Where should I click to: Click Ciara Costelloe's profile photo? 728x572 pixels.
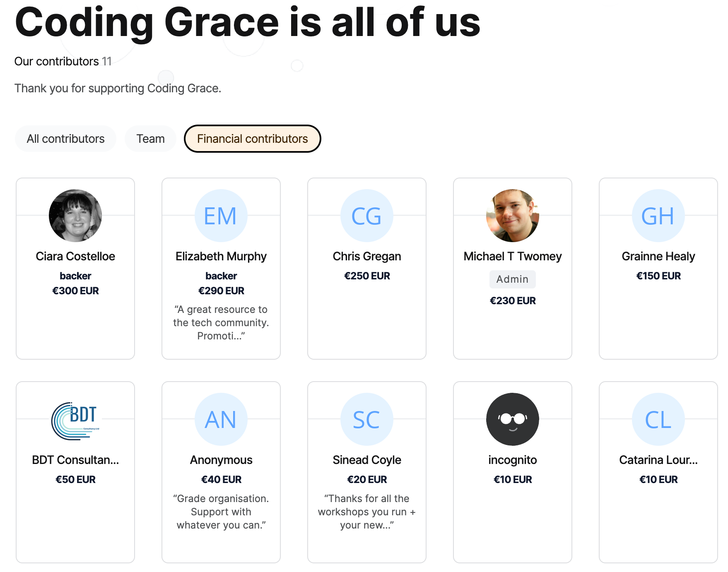tap(75, 216)
